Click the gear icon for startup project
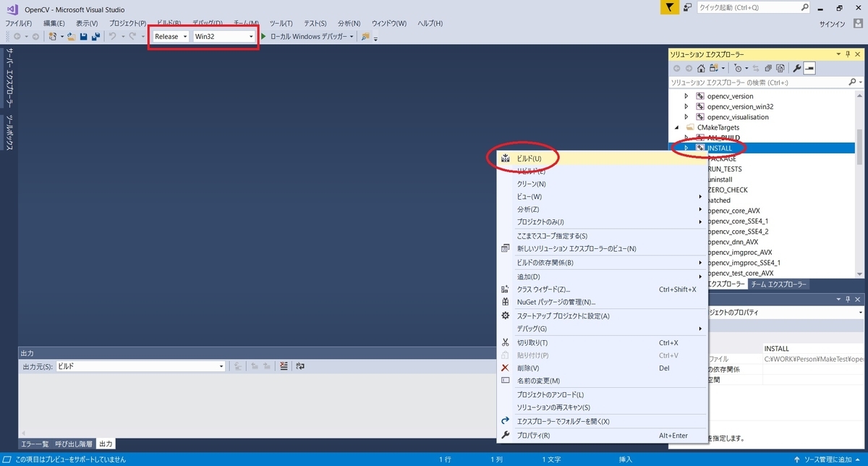Screen dimensions: 868x466 505,316
